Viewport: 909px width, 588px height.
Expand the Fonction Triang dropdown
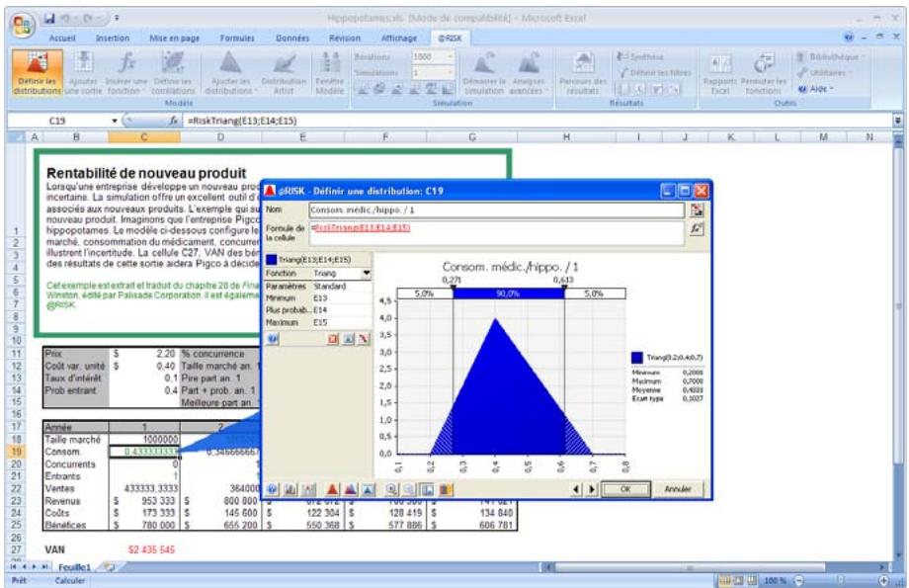367,272
